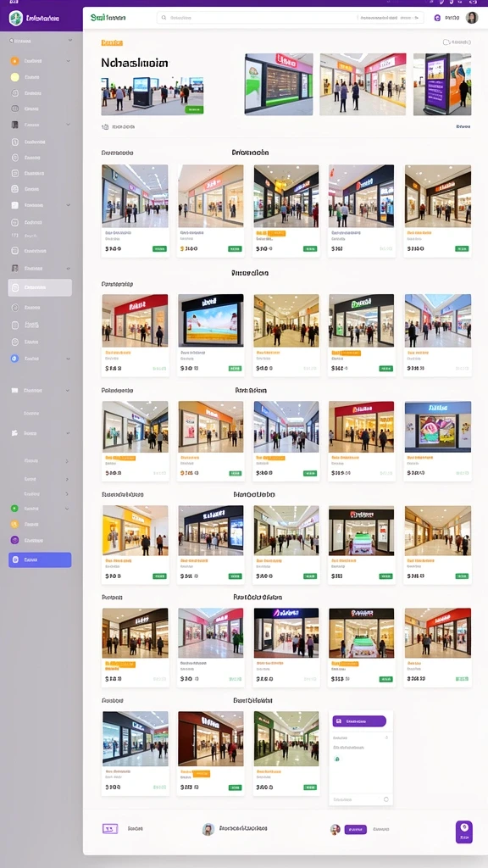The height and width of the screenshot is (868, 488).
Task: Click the purple-outlined box icon in the footer
Action: point(110,829)
